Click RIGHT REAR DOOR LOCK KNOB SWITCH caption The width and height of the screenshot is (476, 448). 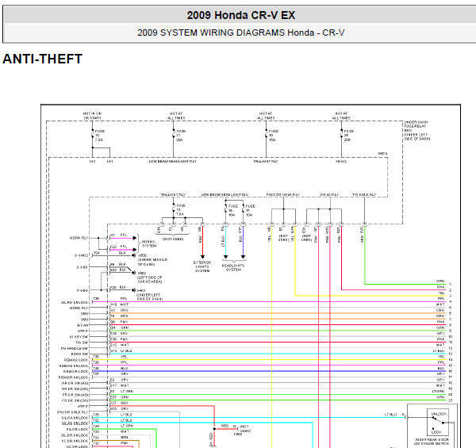click(x=432, y=442)
